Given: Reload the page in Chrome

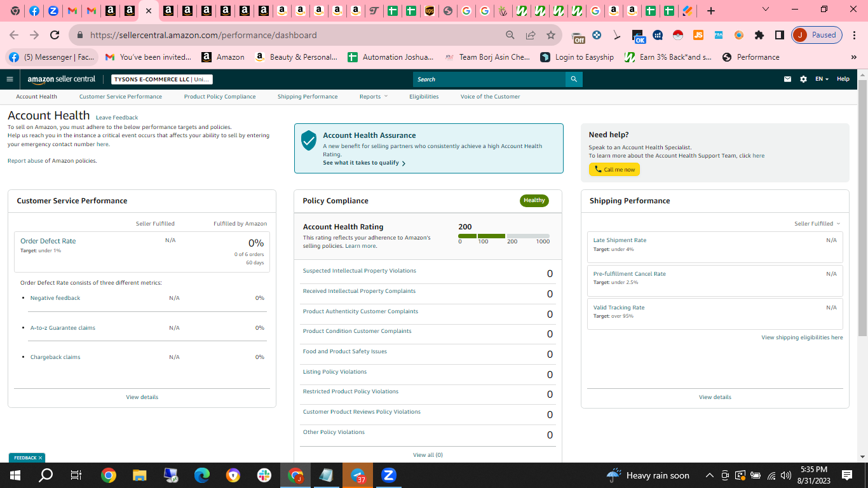Looking at the screenshot, I should pos(55,35).
